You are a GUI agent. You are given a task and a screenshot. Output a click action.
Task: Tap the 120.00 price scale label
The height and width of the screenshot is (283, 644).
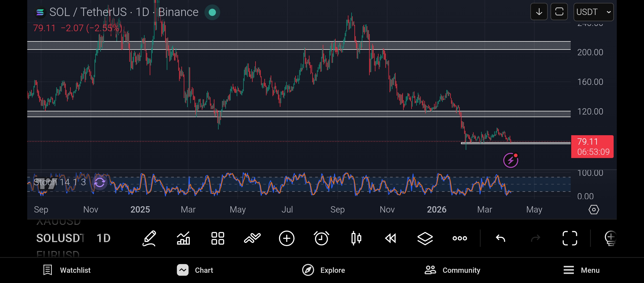(590, 112)
